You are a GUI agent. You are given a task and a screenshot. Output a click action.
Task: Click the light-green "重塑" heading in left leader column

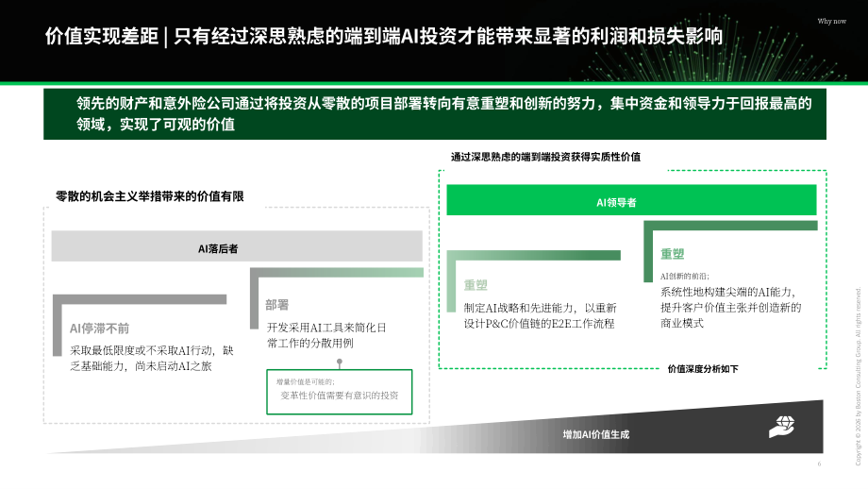476,285
